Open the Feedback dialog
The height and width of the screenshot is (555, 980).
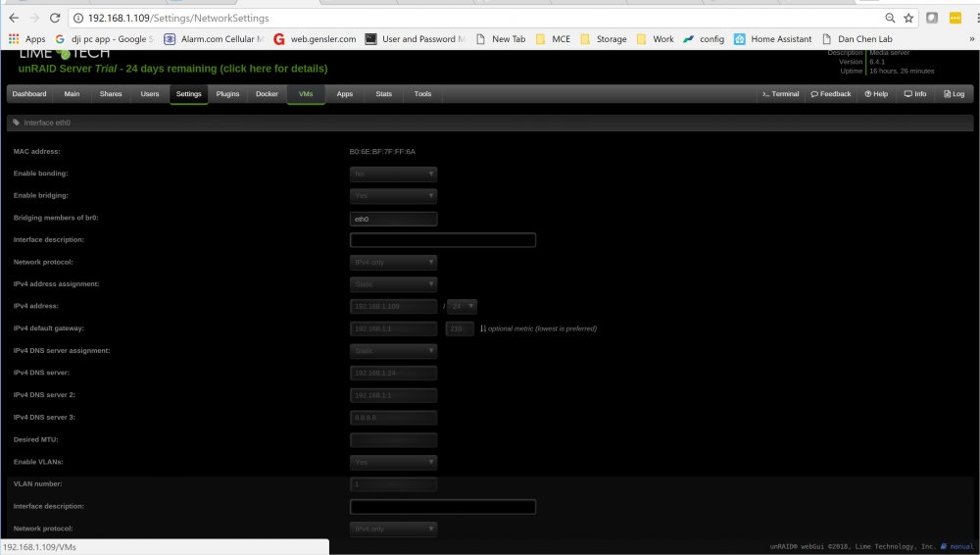[x=831, y=94]
